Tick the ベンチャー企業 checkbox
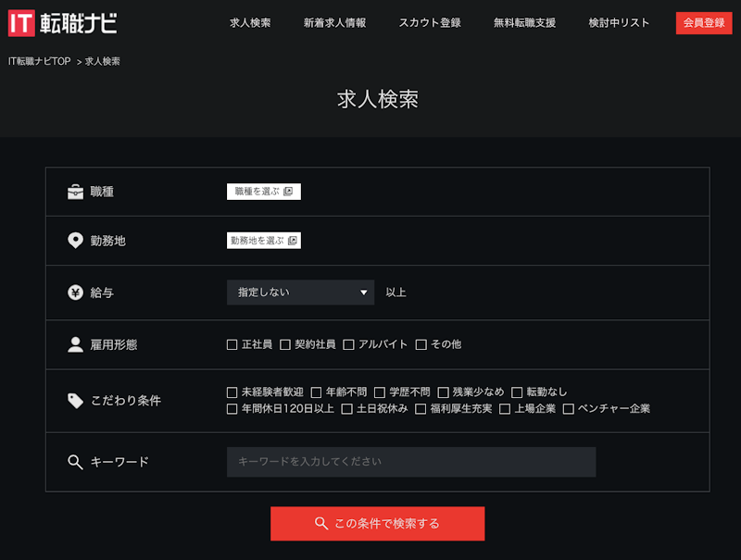The image size is (741, 560). [569, 409]
